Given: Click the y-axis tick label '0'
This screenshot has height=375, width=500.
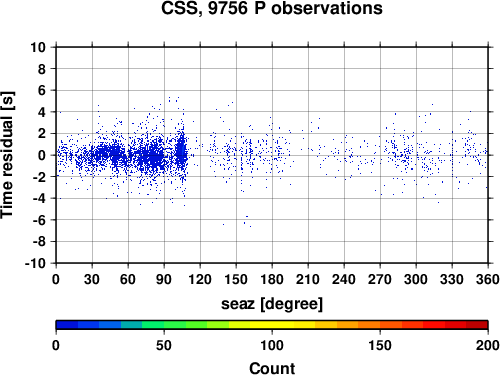Looking at the screenshot, I should (x=42, y=155).
